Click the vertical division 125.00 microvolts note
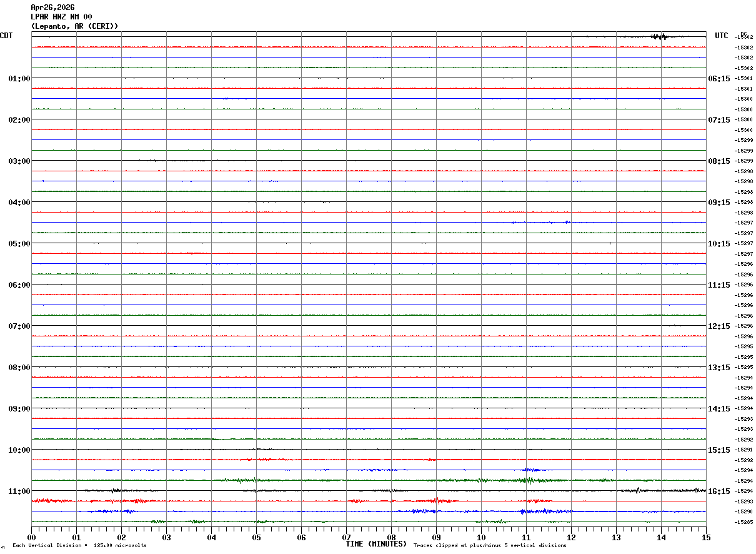756x554 pixels. (x=79, y=546)
